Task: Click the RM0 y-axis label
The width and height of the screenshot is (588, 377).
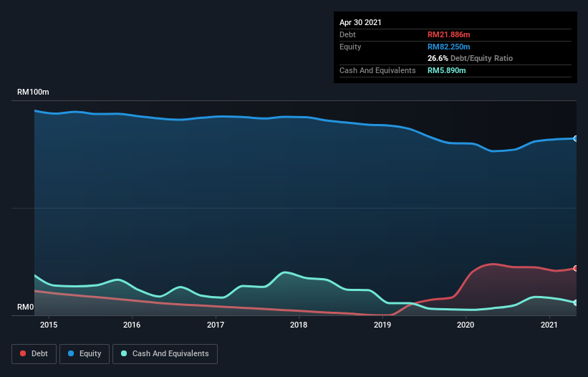Action: pos(25,307)
